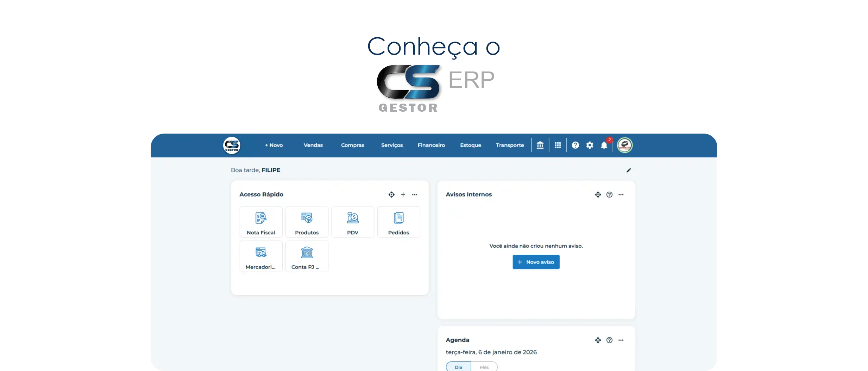This screenshot has width=868, height=371.
Task: Switch Agenda to Dia view
Action: (x=458, y=367)
